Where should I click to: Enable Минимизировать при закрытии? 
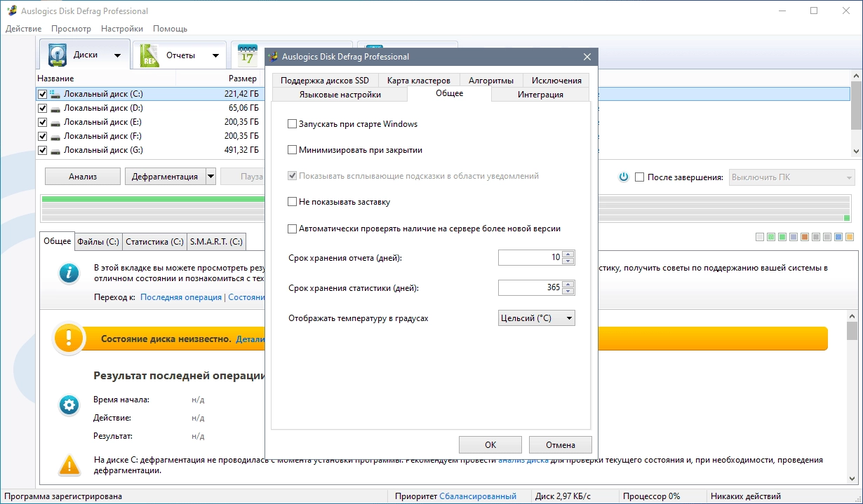point(293,150)
